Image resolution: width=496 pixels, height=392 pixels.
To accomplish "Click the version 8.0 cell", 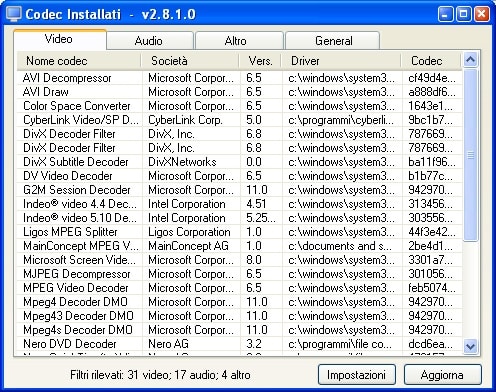I will pos(254,260).
